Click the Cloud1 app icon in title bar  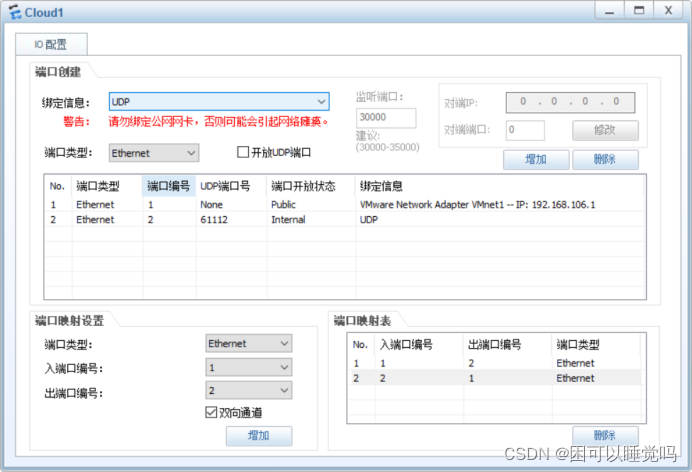[14, 12]
